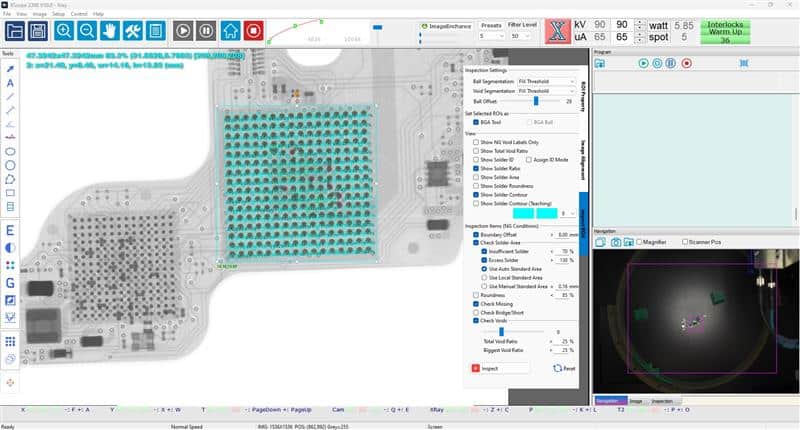Enable the Show Solder Area checkbox
This screenshot has width=800, height=430.
(476, 178)
